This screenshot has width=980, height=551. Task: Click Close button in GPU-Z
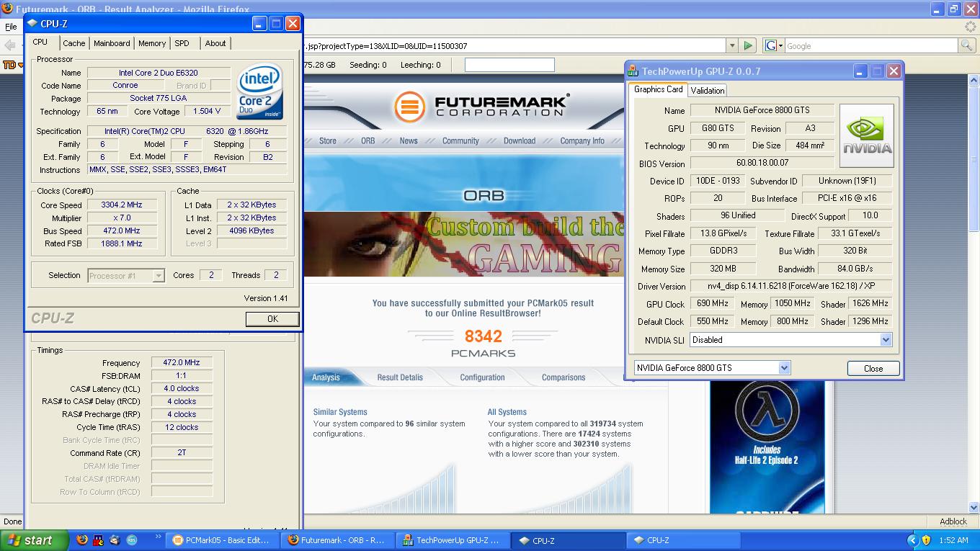click(x=873, y=368)
